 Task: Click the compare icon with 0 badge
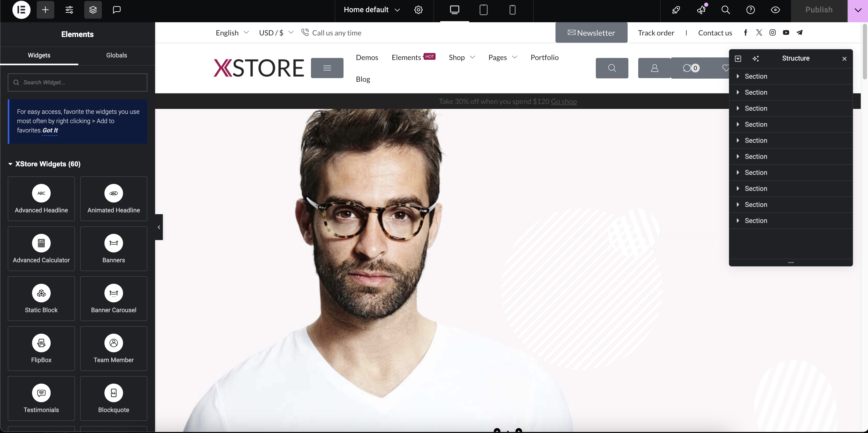point(691,68)
